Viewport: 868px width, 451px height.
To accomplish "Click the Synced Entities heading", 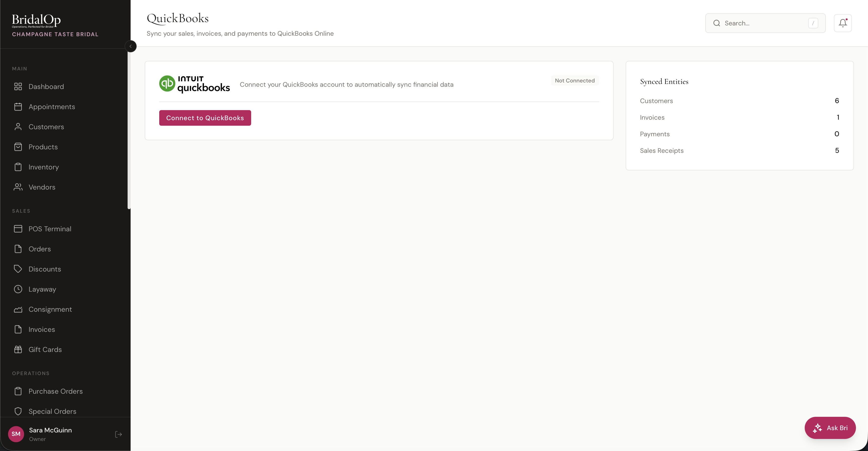I will [664, 82].
